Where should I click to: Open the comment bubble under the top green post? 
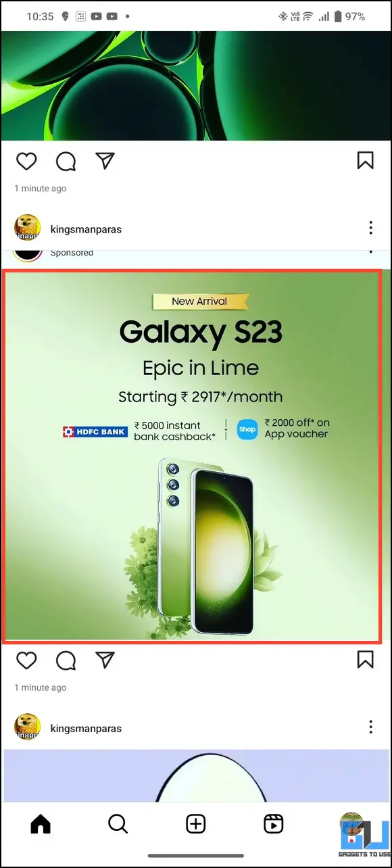coord(66,161)
